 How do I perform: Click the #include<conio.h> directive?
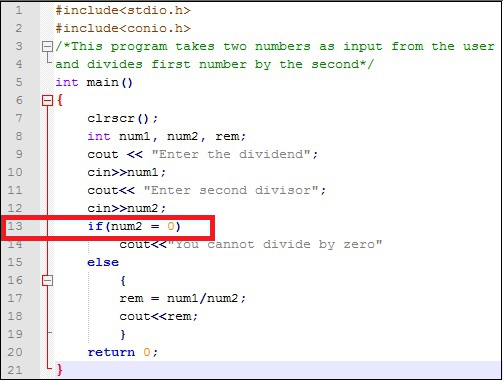coord(123,28)
